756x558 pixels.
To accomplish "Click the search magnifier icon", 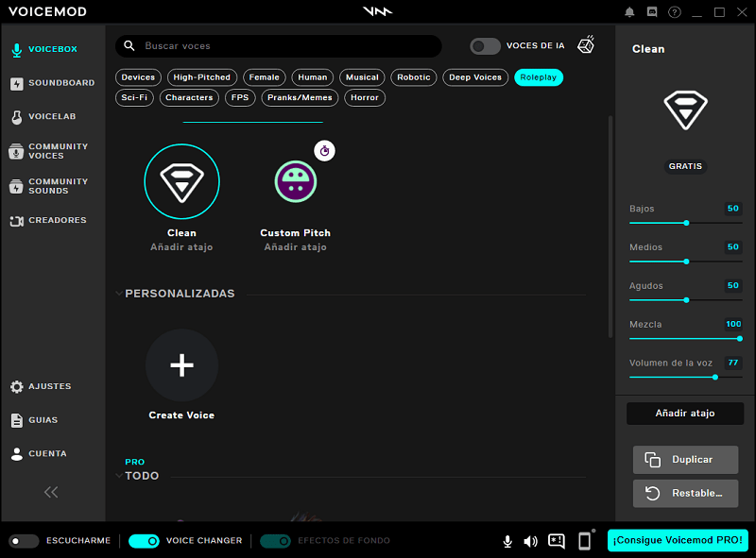I will tap(129, 45).
